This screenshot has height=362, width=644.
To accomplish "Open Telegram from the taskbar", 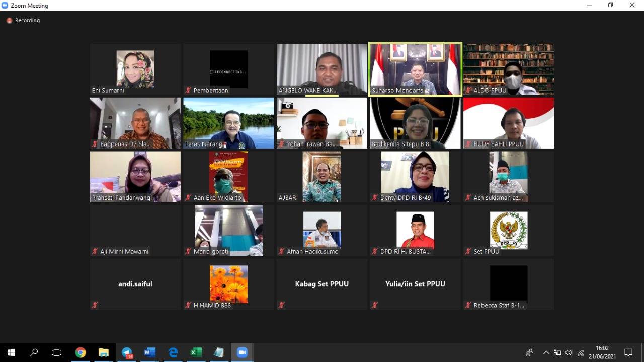I will [127, 352].
